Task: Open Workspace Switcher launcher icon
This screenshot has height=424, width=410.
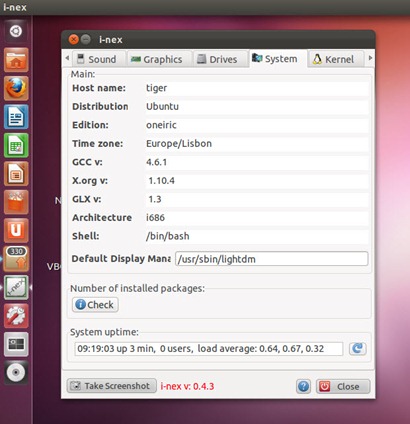Action: pos(16,344)
